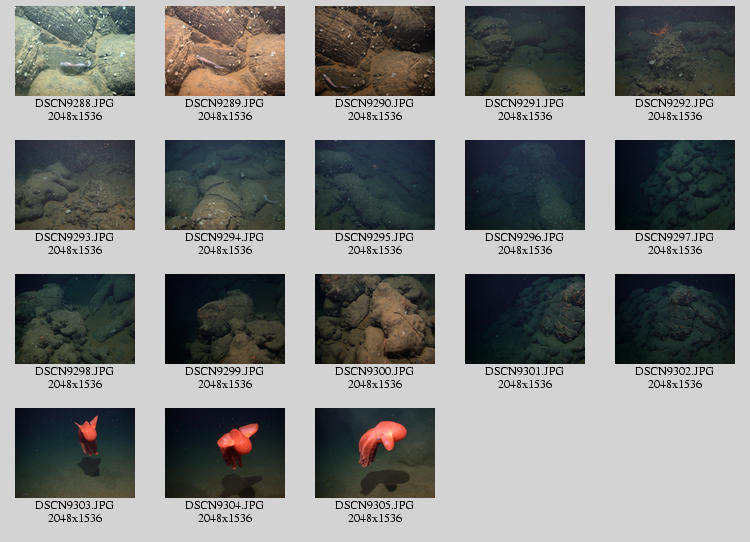Viewport: 750px width, 542px height.
Task: Choose the DSCN9299.JPG thumbnail image
Action: (x=225, y=319)
